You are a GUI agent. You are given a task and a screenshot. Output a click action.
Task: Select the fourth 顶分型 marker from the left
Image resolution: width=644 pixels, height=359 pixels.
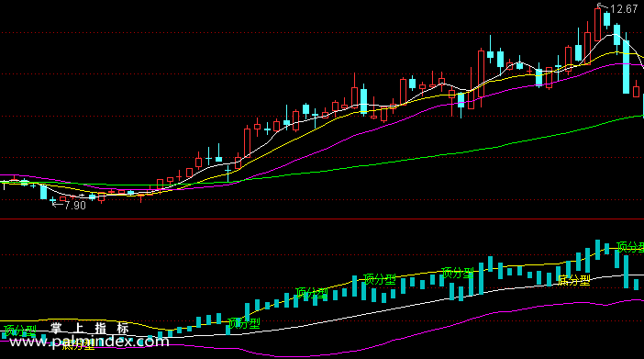point(380,279)
